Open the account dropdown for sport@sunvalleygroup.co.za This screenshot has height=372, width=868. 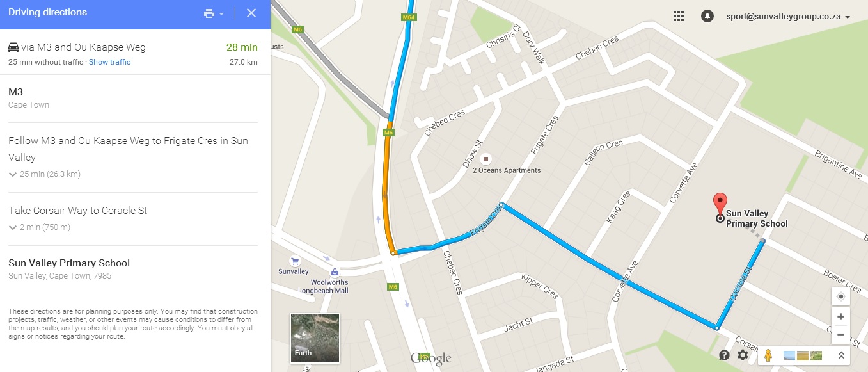pos(788,17)
